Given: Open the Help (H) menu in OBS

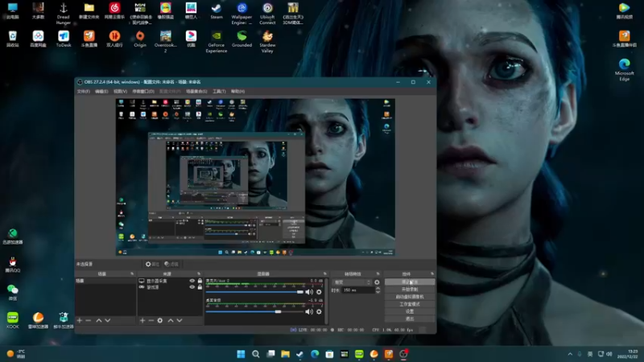Looking at the screenshot, I should coord(237,91).
